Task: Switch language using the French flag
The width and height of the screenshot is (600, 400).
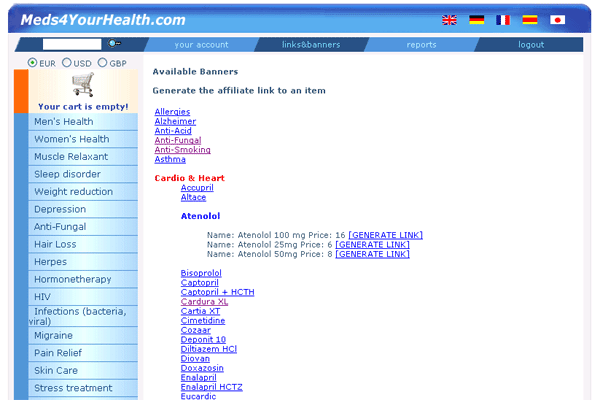Action: [503, 20]
